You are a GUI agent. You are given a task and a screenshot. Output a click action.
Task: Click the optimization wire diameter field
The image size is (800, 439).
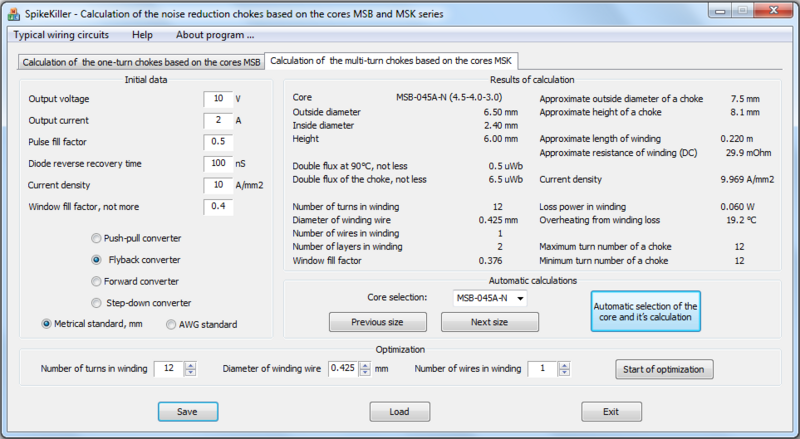(343, 369)
